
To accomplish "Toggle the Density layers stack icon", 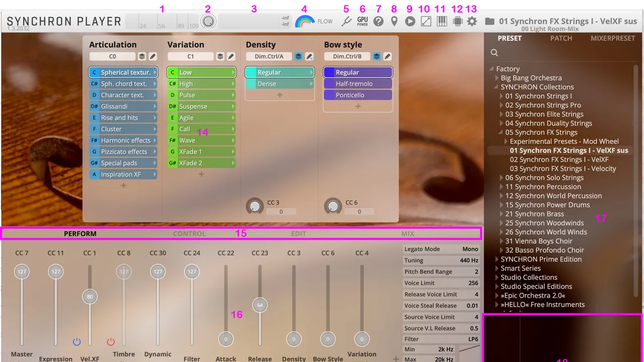I will coord(298,56).
